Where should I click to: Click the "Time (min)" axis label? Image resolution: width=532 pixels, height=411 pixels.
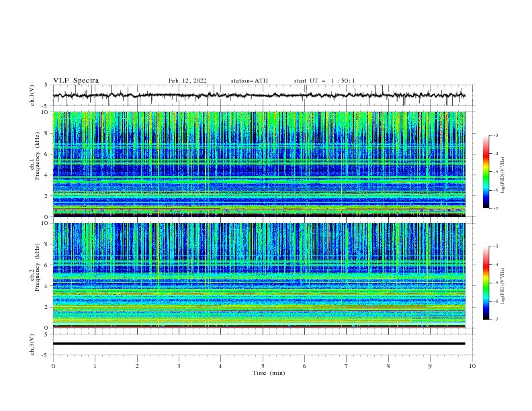coord(269,373)
